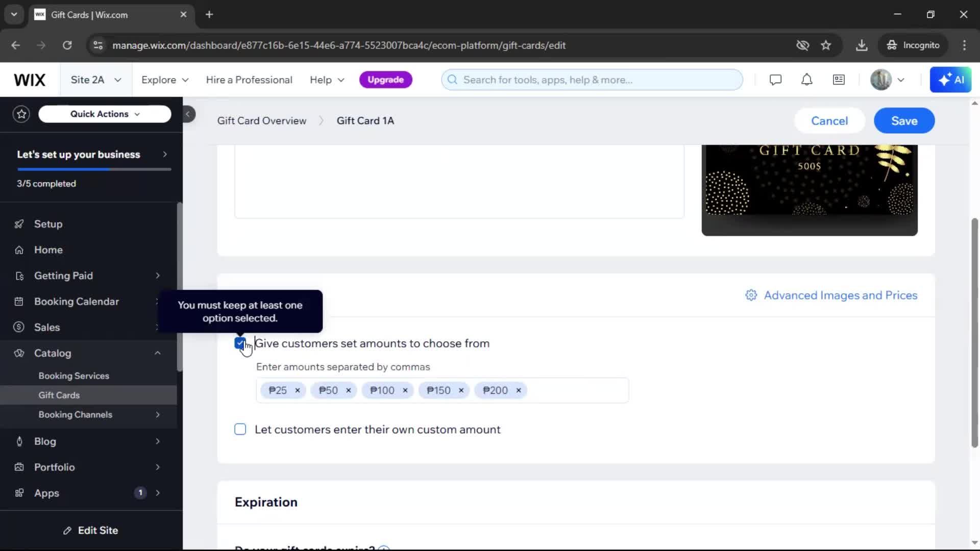
Task: Select Gift Cards in sidebar
Action: coord(59,395)
